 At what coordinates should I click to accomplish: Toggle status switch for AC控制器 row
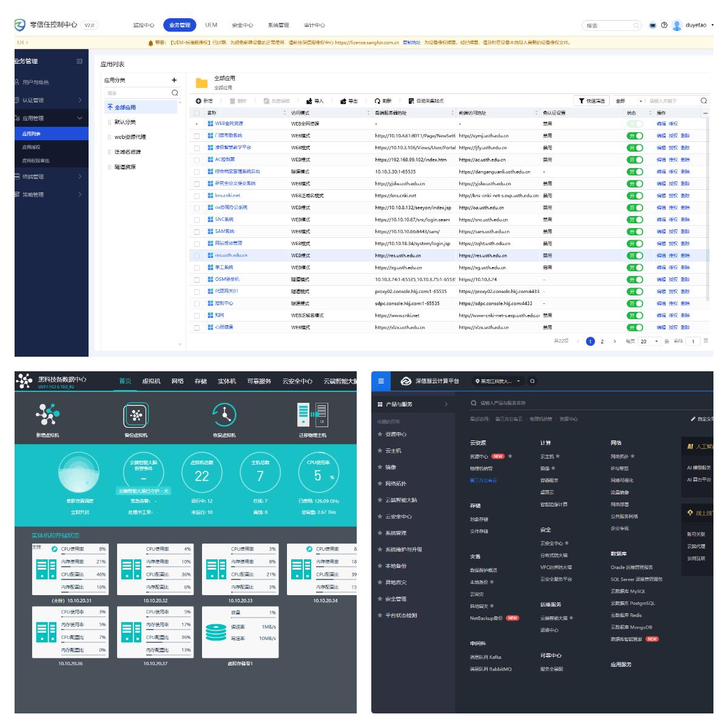(635, 160)
